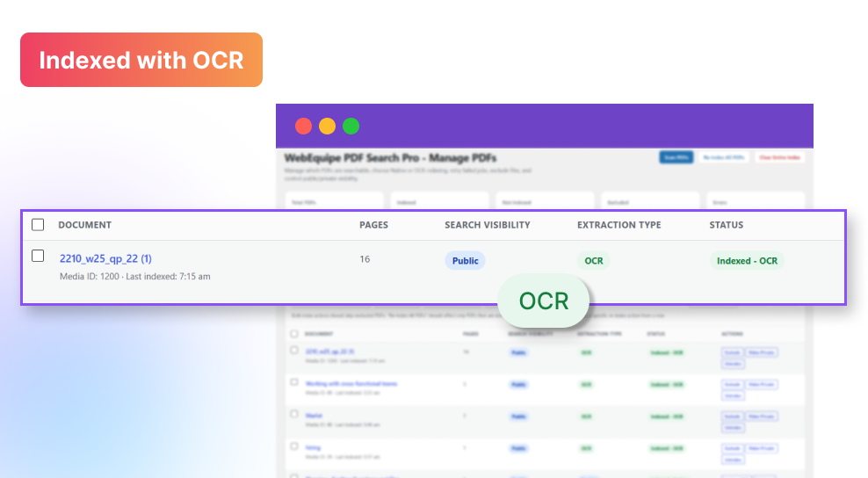
Task: Tick the checkbox for Working with cross-functional teams
Action: [294, 382]
